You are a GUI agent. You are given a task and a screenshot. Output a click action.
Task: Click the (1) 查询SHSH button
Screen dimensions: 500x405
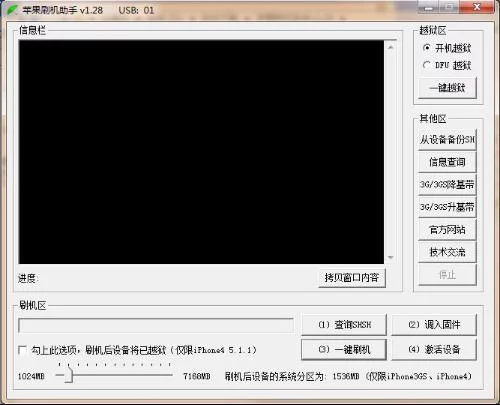coord(344,324)
